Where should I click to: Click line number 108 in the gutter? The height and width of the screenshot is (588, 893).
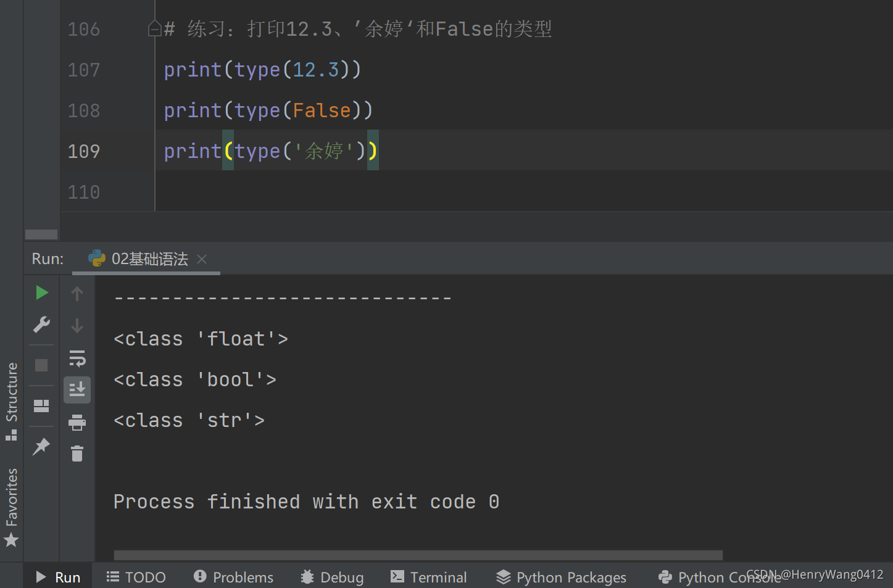click(84, 110)
